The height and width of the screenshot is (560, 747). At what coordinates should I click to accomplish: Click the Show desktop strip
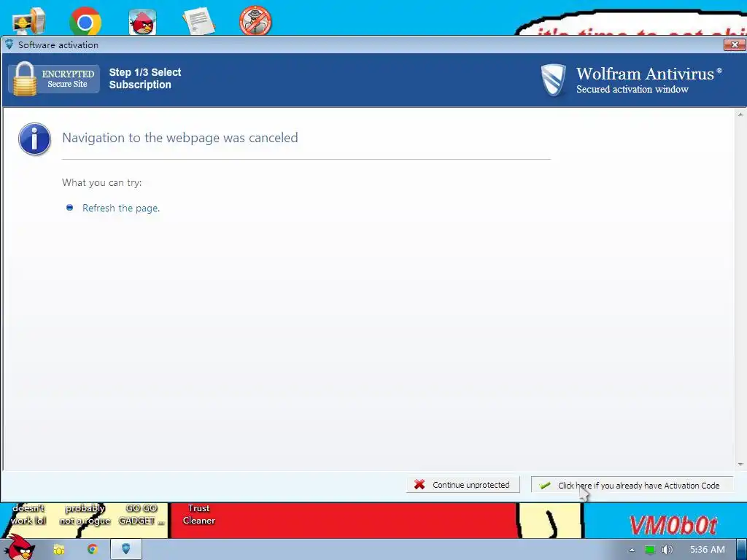pos(741,550)
